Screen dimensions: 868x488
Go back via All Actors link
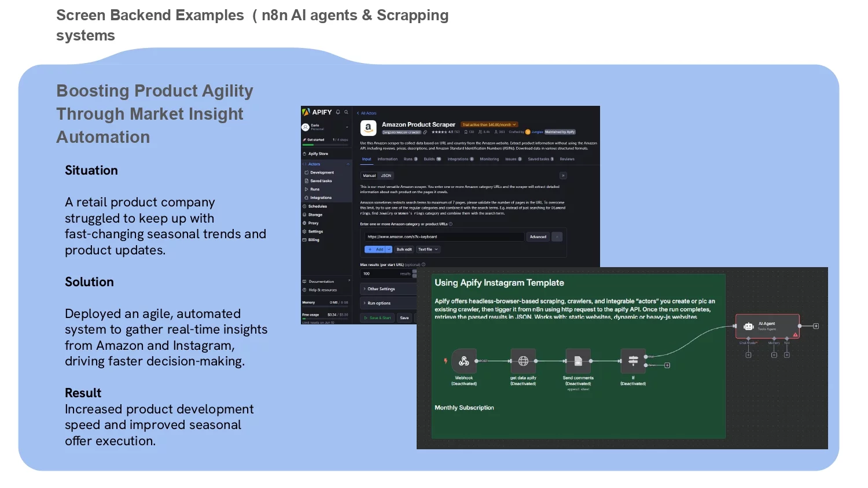[367, 113]
